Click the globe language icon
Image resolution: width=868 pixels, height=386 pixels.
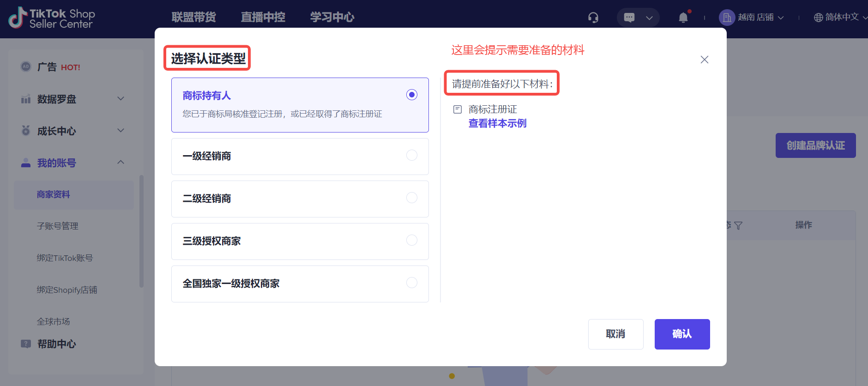[x=818, y=18]
